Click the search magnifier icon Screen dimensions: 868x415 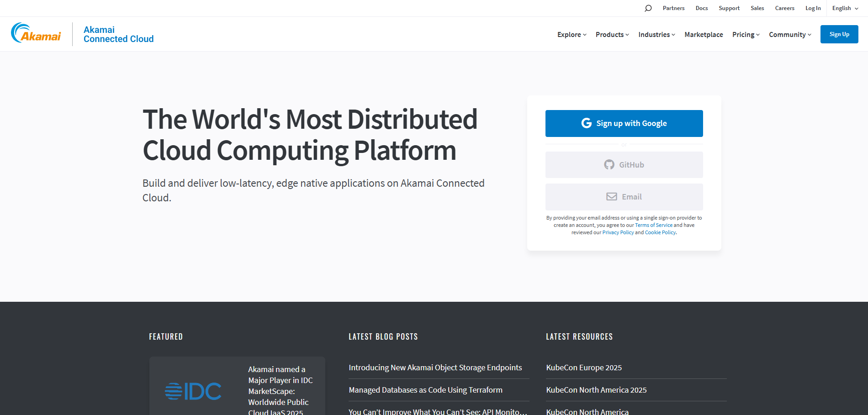648,8
